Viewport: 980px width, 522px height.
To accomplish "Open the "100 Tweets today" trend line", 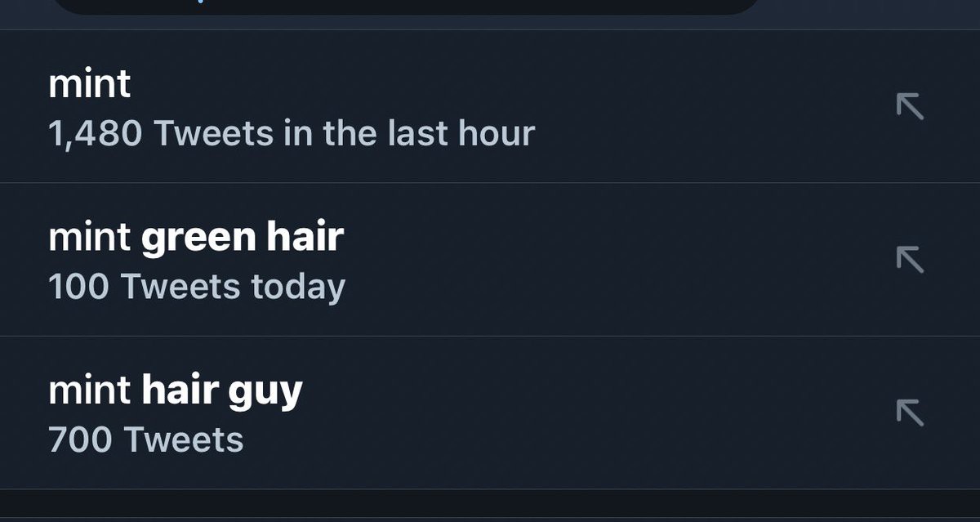I will [x=197, y=287].
